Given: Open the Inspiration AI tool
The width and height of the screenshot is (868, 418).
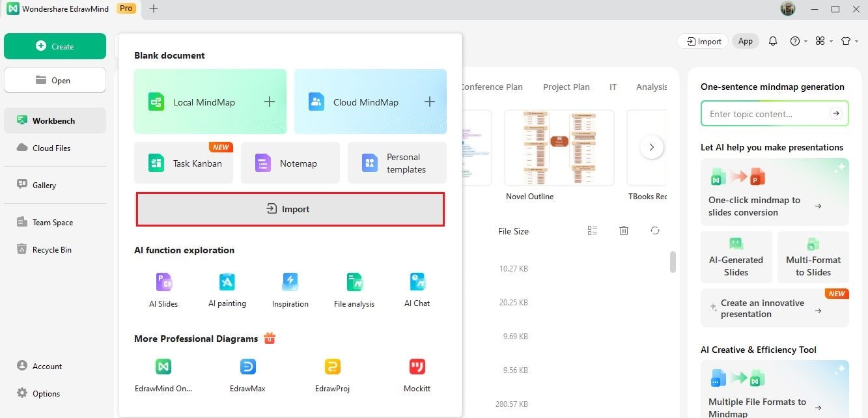Looking at the screenshot, I should pyautogui.click(x=290, y=290).
